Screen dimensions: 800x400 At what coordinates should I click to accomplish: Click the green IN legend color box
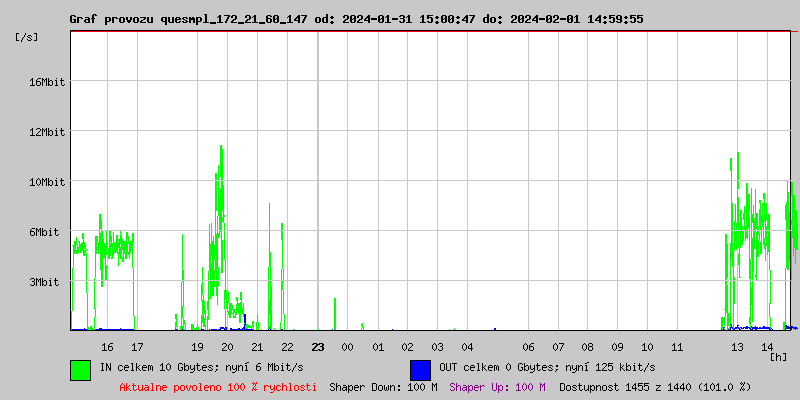pyautogui.click(x=81, y=370)
